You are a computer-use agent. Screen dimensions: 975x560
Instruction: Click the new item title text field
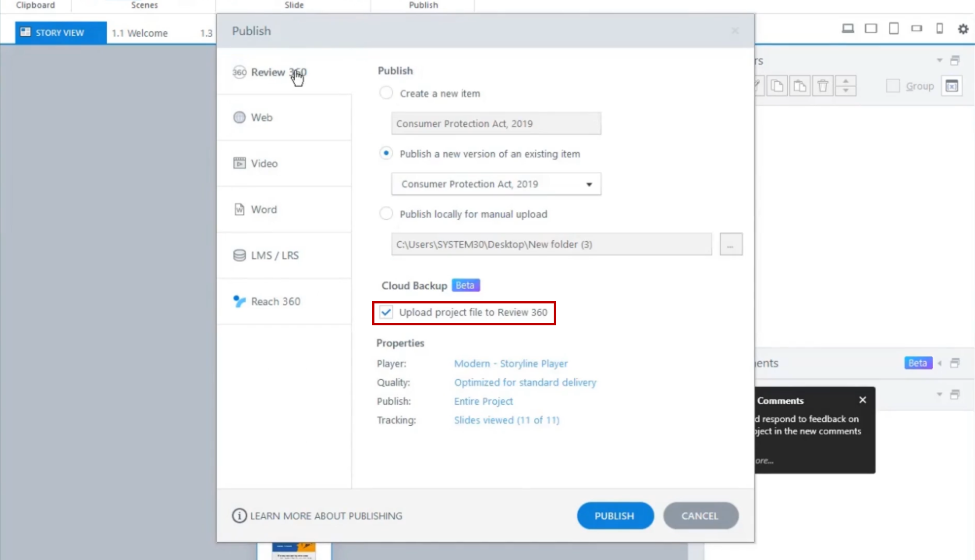[496, 123]
